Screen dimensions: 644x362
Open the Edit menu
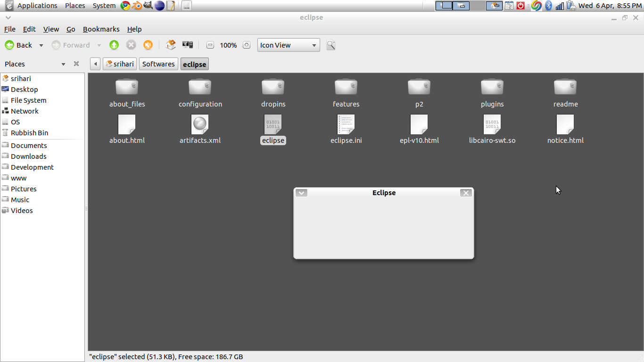click(x=29, y=29)
